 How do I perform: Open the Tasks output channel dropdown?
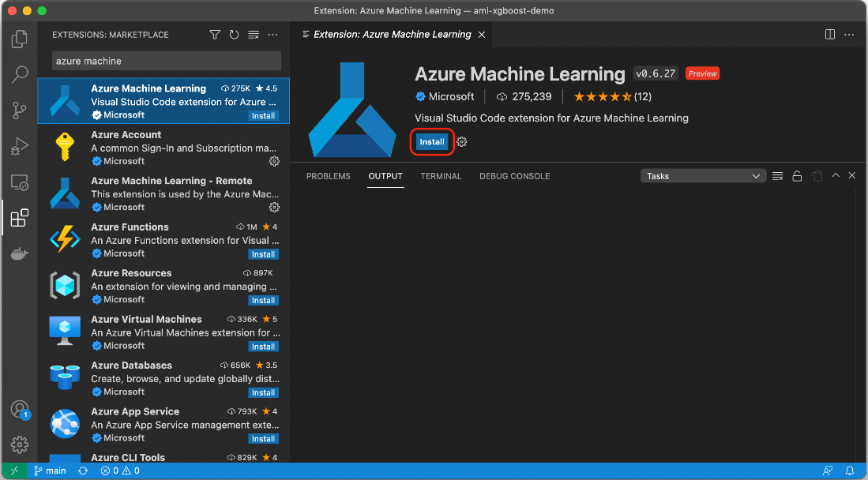(703, 176)
